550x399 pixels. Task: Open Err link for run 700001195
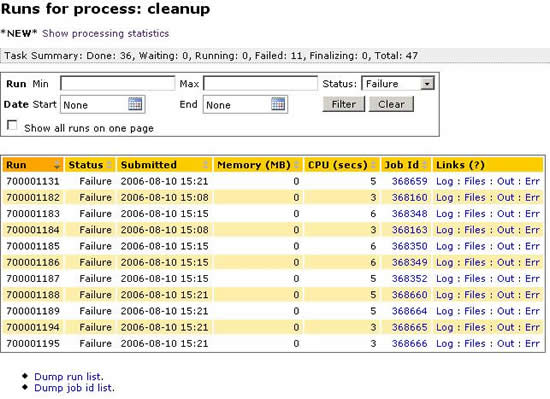[532, 344]
